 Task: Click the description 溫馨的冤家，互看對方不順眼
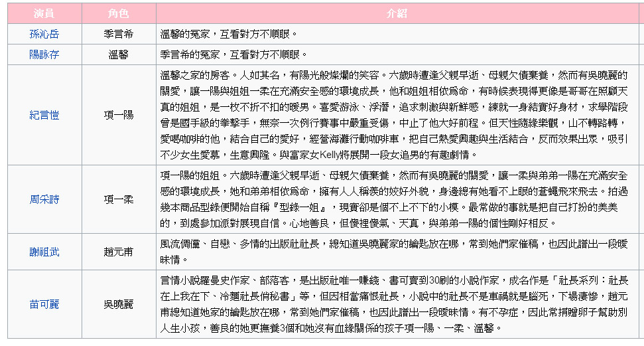(229, 34)
